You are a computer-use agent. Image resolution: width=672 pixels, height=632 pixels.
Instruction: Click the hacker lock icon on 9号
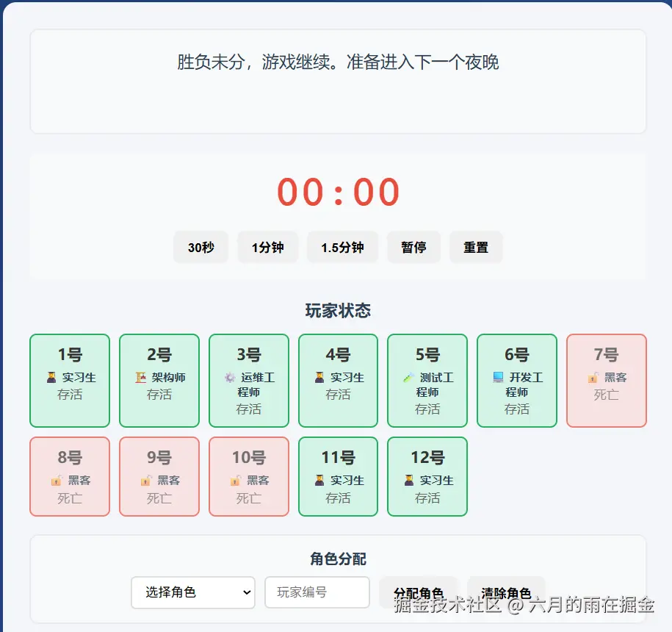[x=147, y=480]
